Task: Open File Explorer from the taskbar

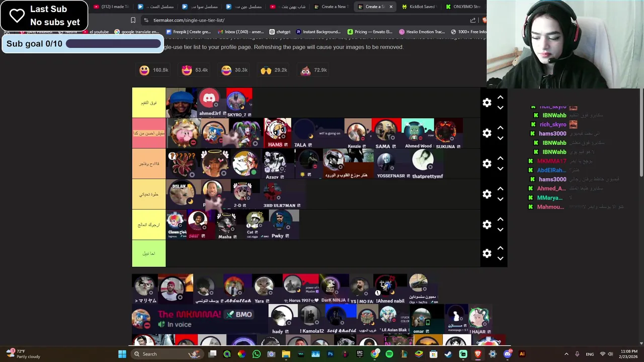Action: 286,354
